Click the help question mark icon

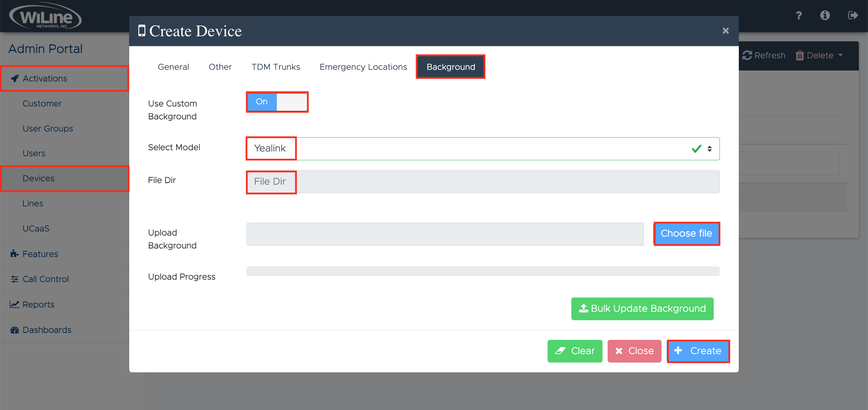click(x=799, y=16)
